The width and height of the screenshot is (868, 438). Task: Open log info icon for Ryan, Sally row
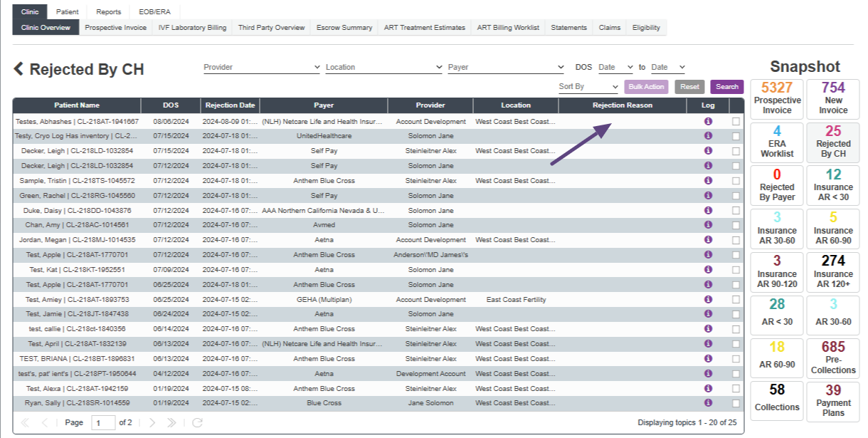(x=708, y=403)
